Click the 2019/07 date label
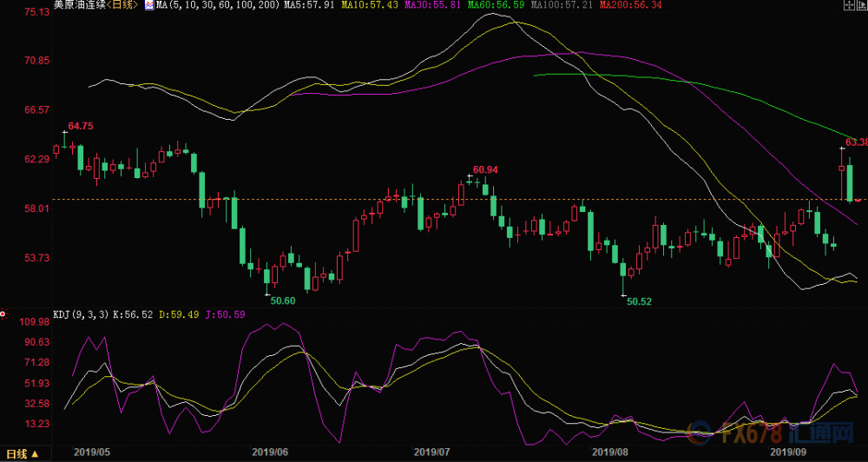 click(x=432, y=452)
